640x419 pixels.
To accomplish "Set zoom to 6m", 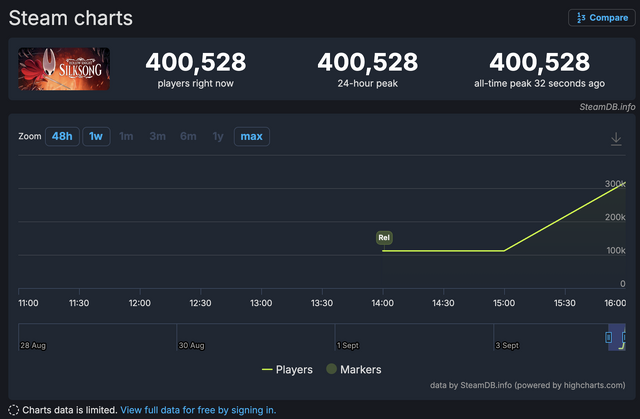I will 188,136.
